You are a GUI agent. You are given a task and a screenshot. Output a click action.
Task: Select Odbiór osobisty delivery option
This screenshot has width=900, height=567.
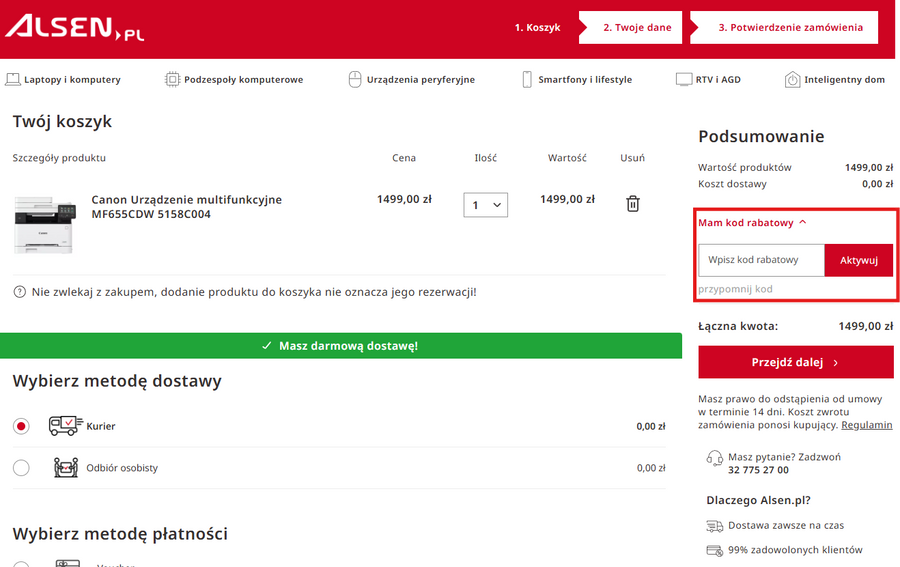coord(21,468)
